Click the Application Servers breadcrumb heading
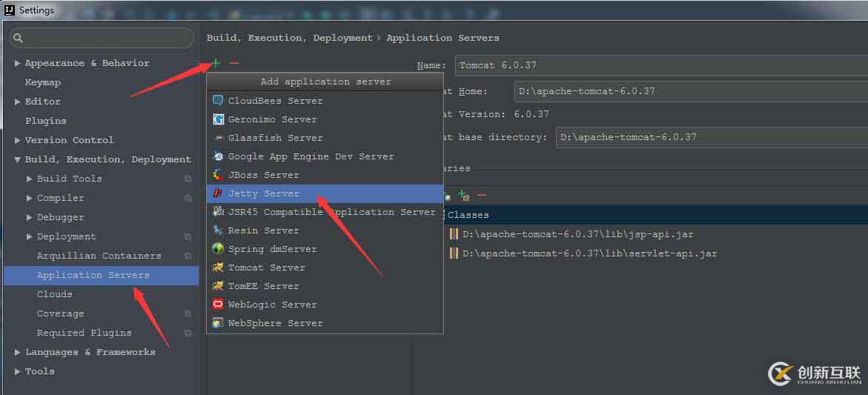The image size is (868, 395). [x=443, y=39]
